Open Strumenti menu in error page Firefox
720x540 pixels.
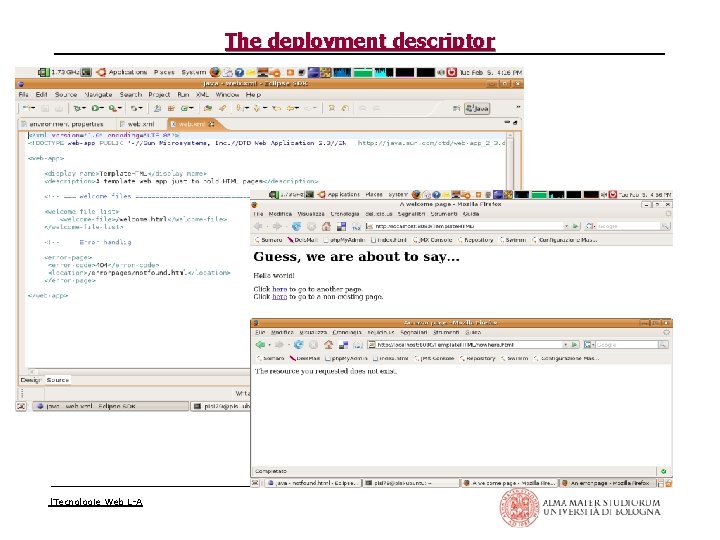(x=446, y=332)
